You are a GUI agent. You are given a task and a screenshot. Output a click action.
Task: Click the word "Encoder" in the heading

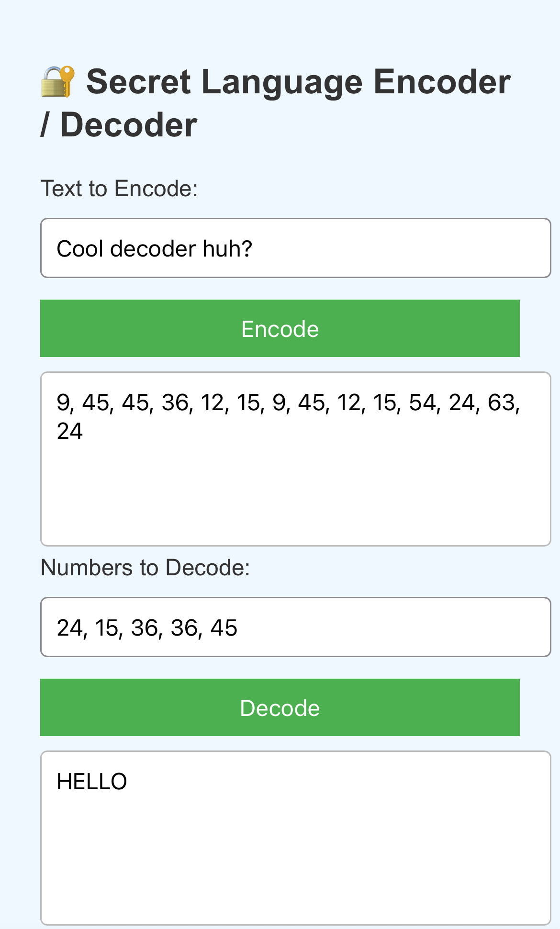[442, 82]
